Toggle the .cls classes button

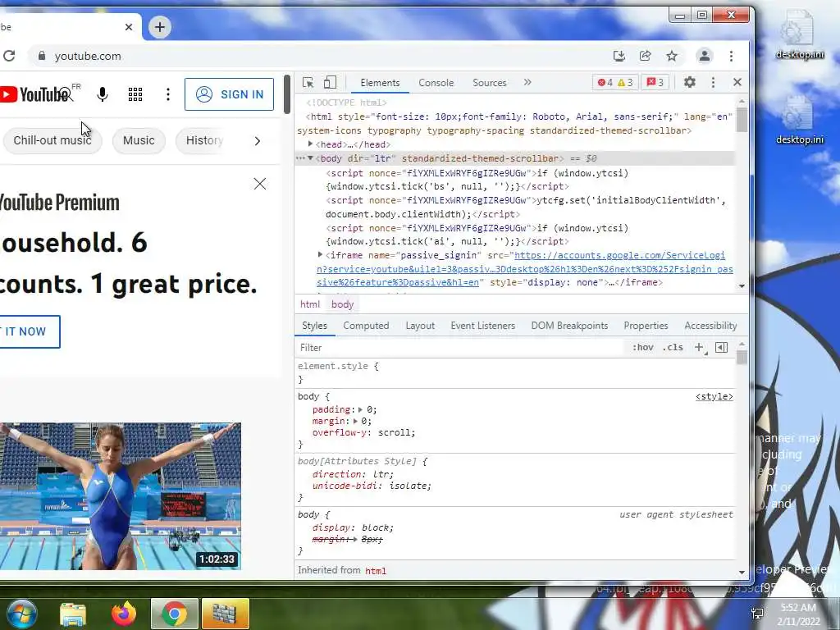point(673,347)
